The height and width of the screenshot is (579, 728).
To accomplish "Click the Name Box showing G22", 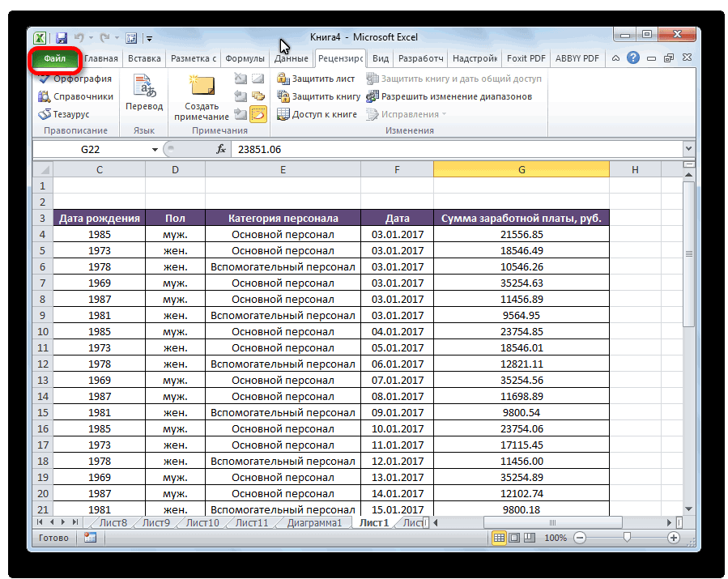I will 91,150.
